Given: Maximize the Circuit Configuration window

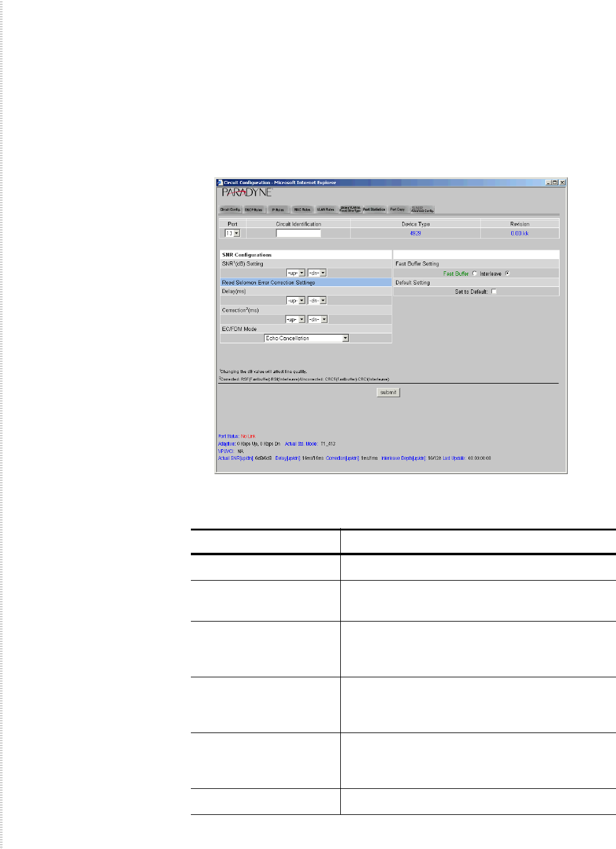Looking at the screenshot, I should (555, 183).
